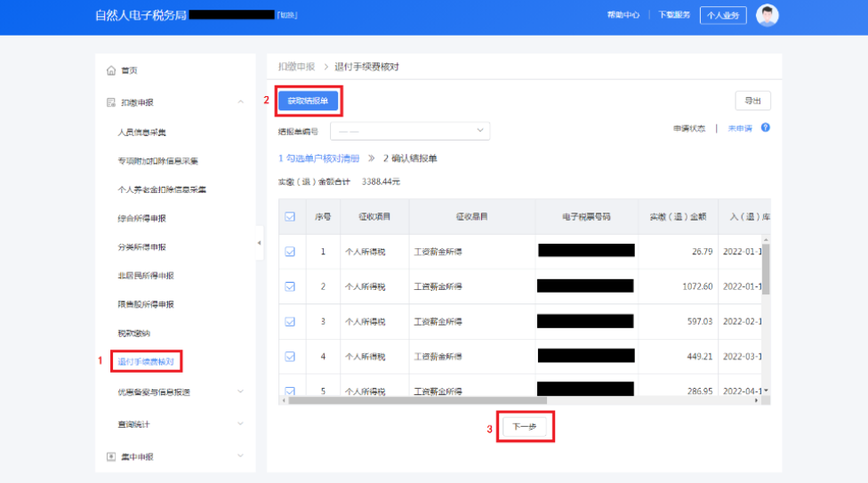Select 退付手续费核对 in the sidebar

pyautogui.click(x=147, y=361)
